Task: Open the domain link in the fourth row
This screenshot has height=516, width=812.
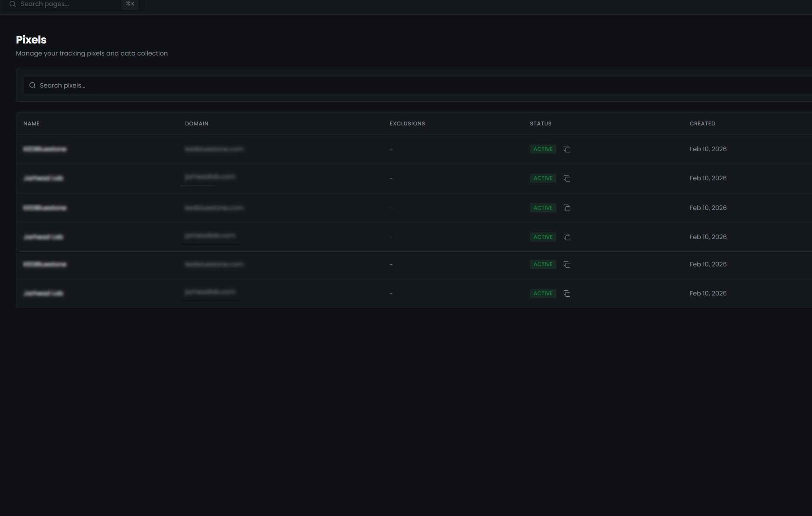Action: pos(210,236)
